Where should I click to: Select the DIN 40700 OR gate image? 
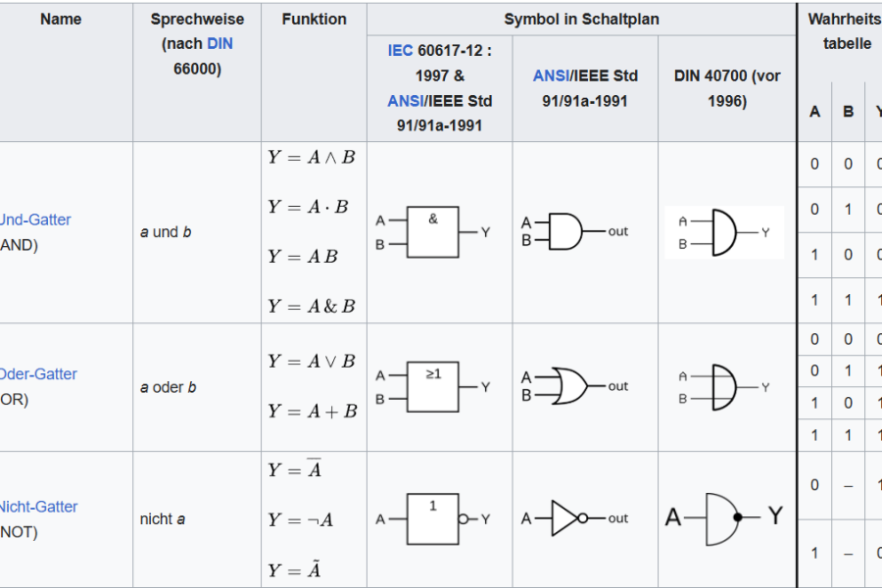[x=724, y=387]
